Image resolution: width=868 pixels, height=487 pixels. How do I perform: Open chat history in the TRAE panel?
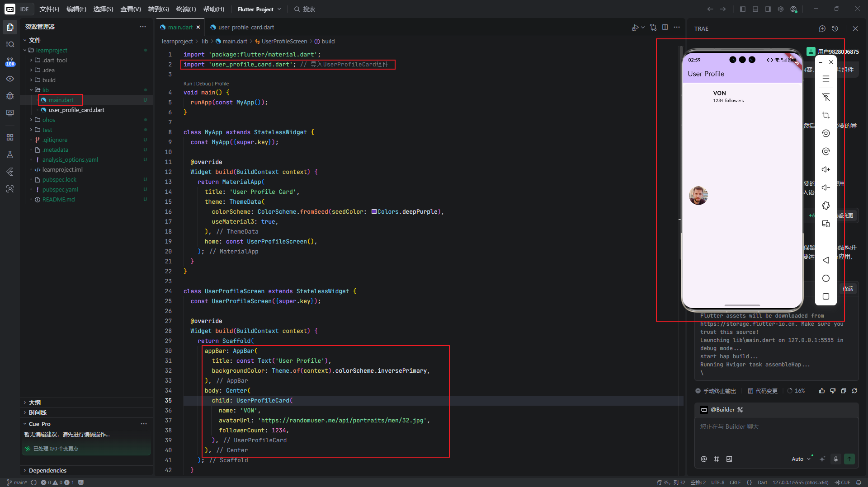point(835,28)
